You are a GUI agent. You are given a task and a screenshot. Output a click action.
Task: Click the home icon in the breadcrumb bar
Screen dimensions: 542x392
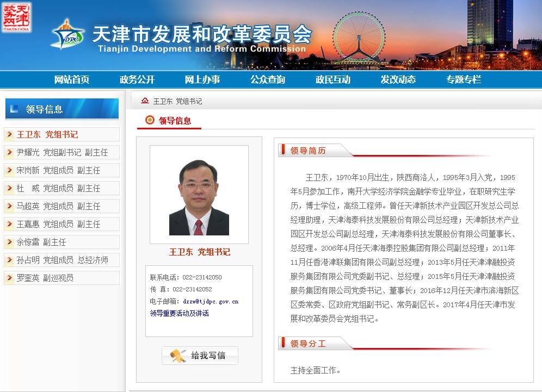pos(145,100)
